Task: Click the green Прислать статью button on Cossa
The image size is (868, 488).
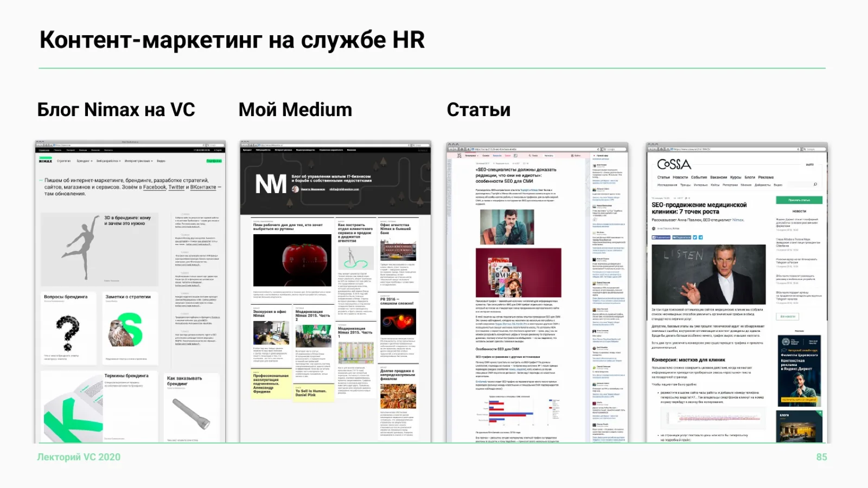Action: (x=799, y=200)
